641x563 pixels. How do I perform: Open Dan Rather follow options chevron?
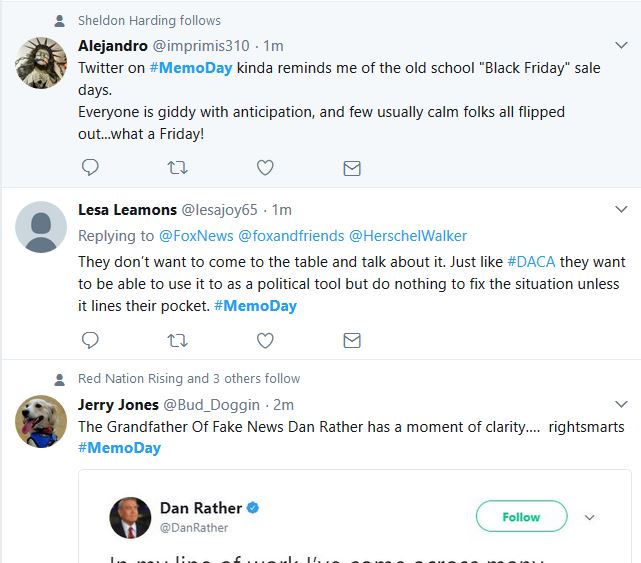click(590, 517)
